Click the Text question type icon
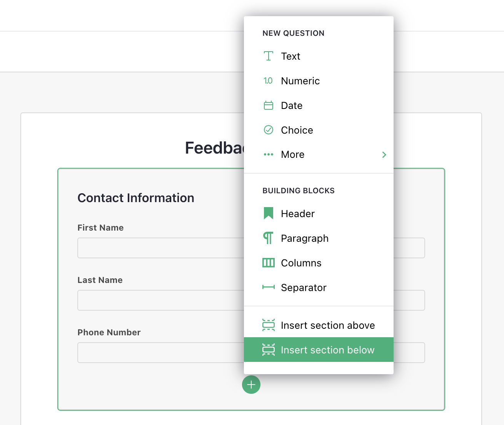This screenshot has width=504, height=425. pyautogui.click(x=269, y=56)
